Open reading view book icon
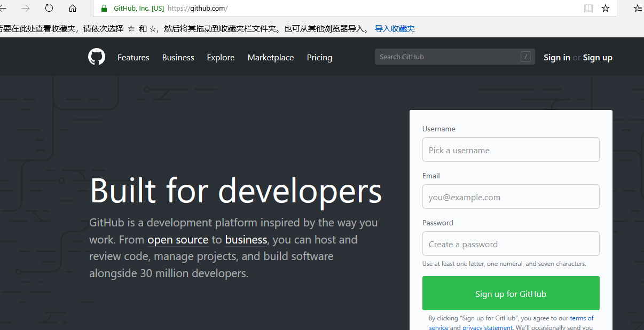The height and width of the screenshot is (330, 644). [588, 9]
